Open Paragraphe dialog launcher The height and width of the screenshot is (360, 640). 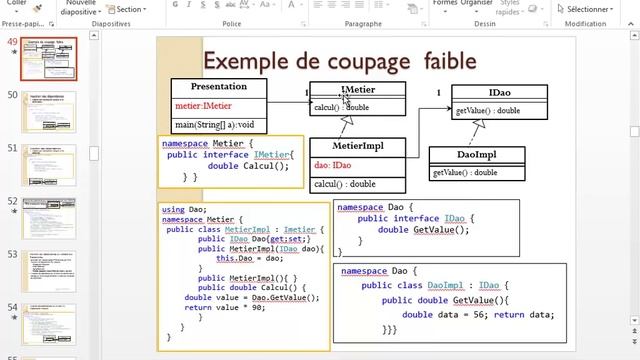(x=424, y=24)
